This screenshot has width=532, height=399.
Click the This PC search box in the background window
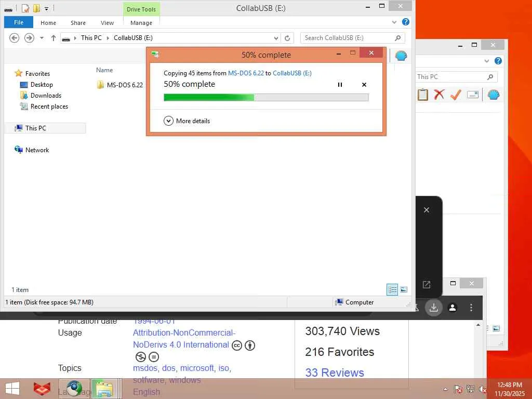tap(456, 77)
